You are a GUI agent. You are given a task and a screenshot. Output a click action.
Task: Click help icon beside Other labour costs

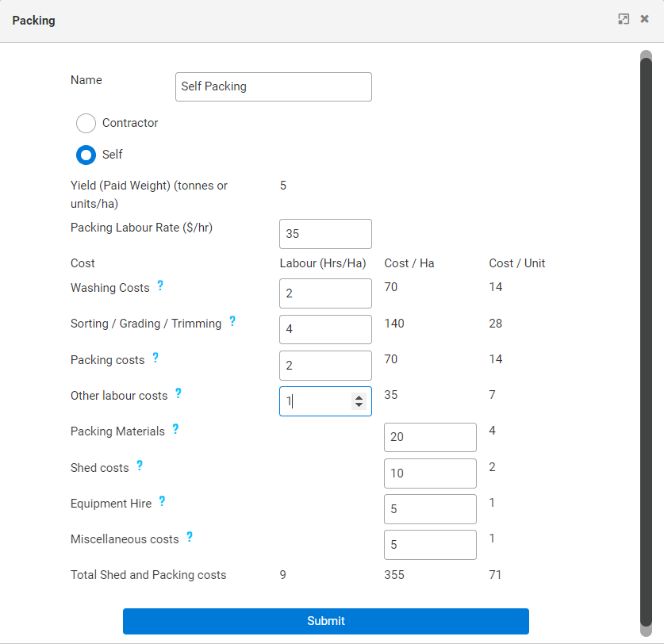pos(178,393)
